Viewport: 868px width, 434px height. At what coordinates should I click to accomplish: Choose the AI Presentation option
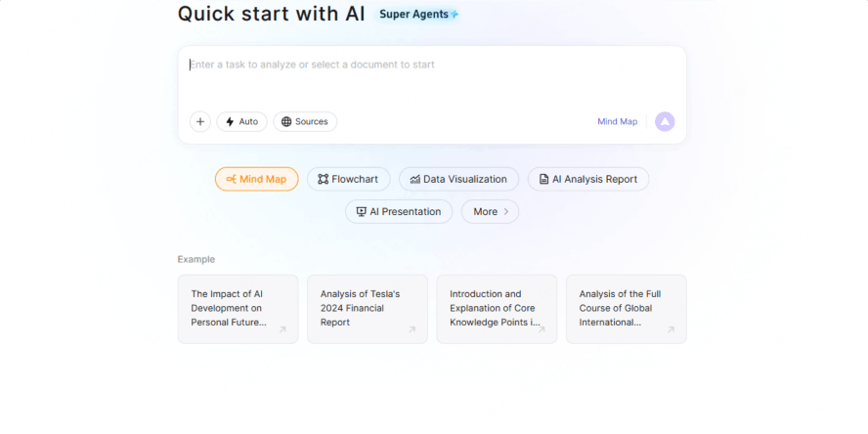pyautogui.click(x=399, y=211)
